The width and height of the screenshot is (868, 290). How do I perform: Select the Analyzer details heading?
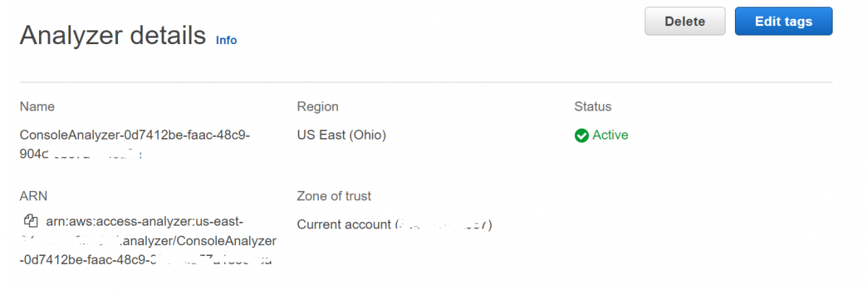[113, 35]
